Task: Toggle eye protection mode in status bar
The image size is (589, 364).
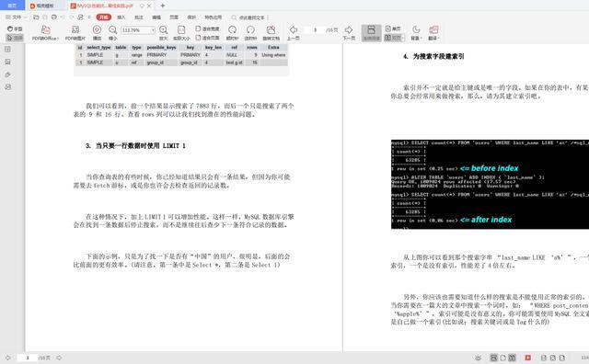Action: coord(478,358)
